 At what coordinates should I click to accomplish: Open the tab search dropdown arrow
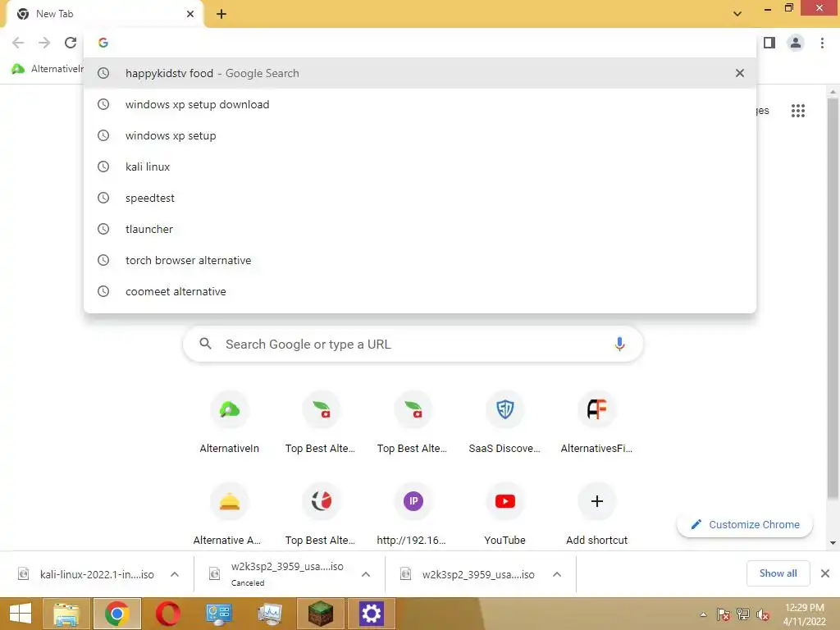[737, 14]
